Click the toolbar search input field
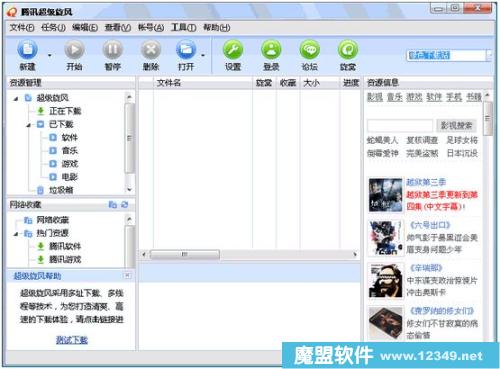The width and height of the screenshot is (500, 369). 446,55
